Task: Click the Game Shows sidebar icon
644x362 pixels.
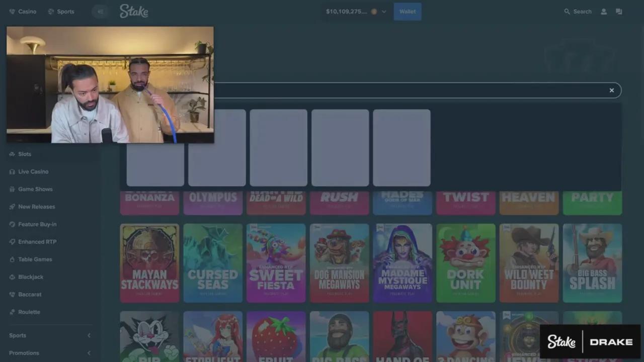Action: pos(12,190)
